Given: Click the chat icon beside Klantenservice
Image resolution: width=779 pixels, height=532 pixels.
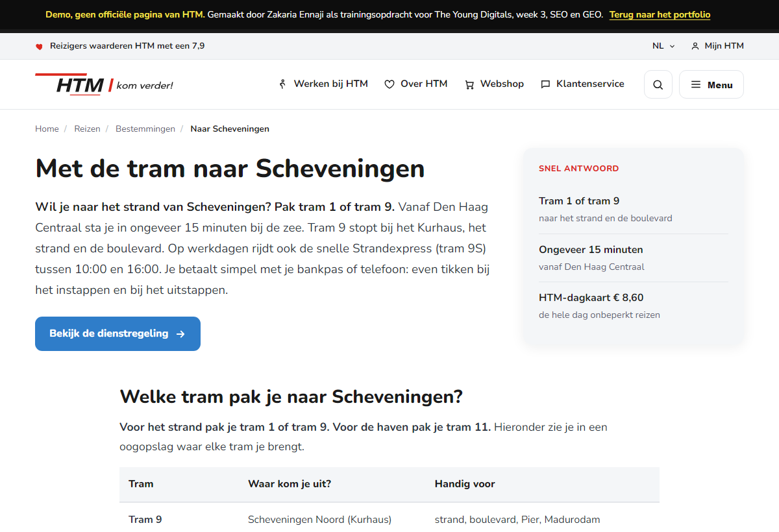Looking at the screenshot, I should [545, 84].
